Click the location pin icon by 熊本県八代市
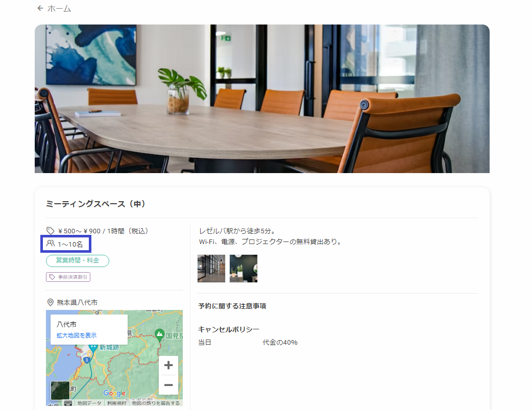This screenshot has width=532, height=410. tap(50, 302)
